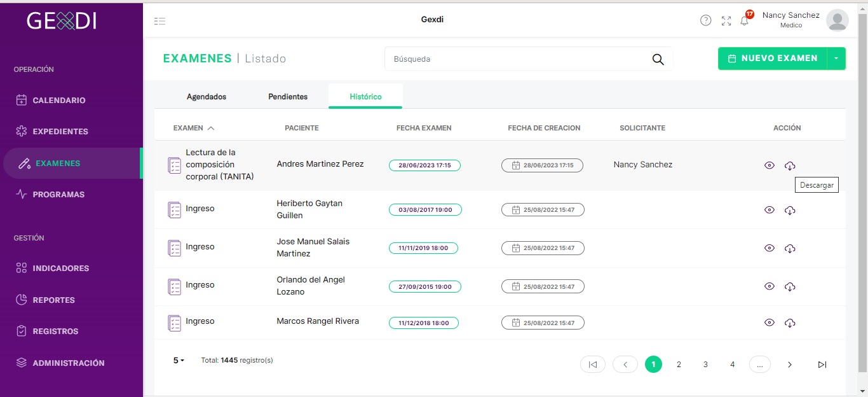This screenshot has width=868, height=397.
Task: Click patient name Andres Martinez Perez
Action: (320, 164)
